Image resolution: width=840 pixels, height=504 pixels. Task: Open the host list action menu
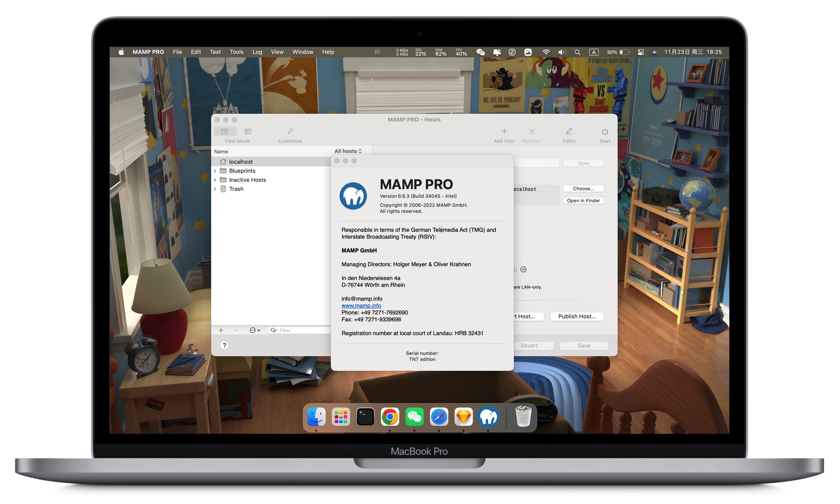tap(255, 330)
